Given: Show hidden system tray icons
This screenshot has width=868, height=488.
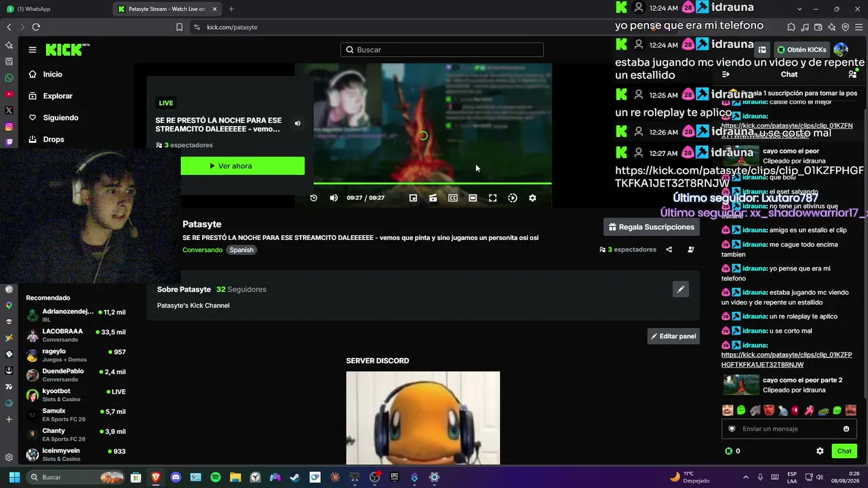Looking at the screenshot, I should click(x=745, y=477).
